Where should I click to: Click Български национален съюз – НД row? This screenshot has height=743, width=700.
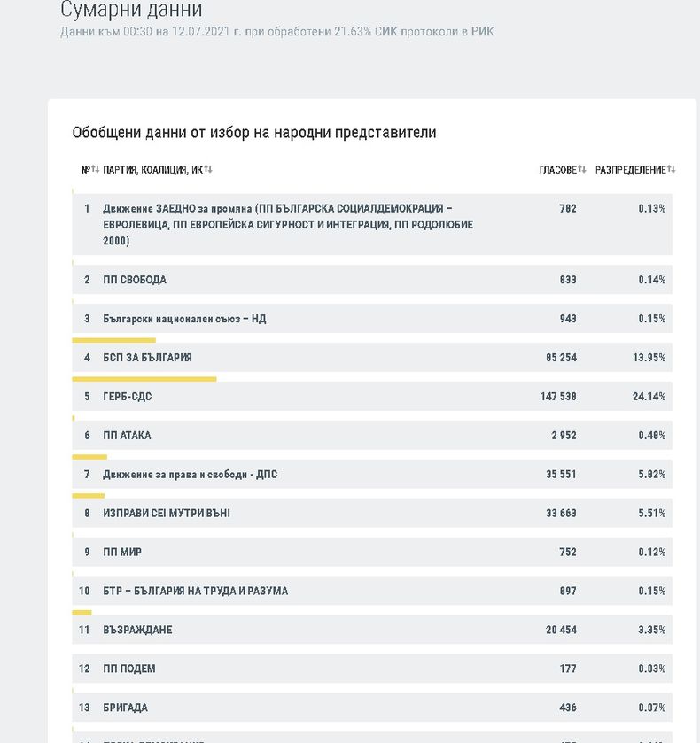pos(184,319)
